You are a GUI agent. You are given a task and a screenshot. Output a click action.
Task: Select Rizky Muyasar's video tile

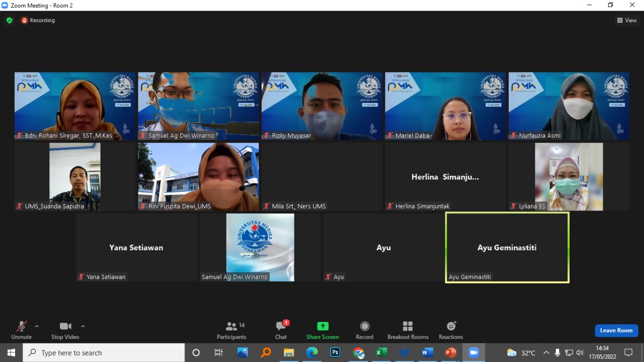point(322,106)
